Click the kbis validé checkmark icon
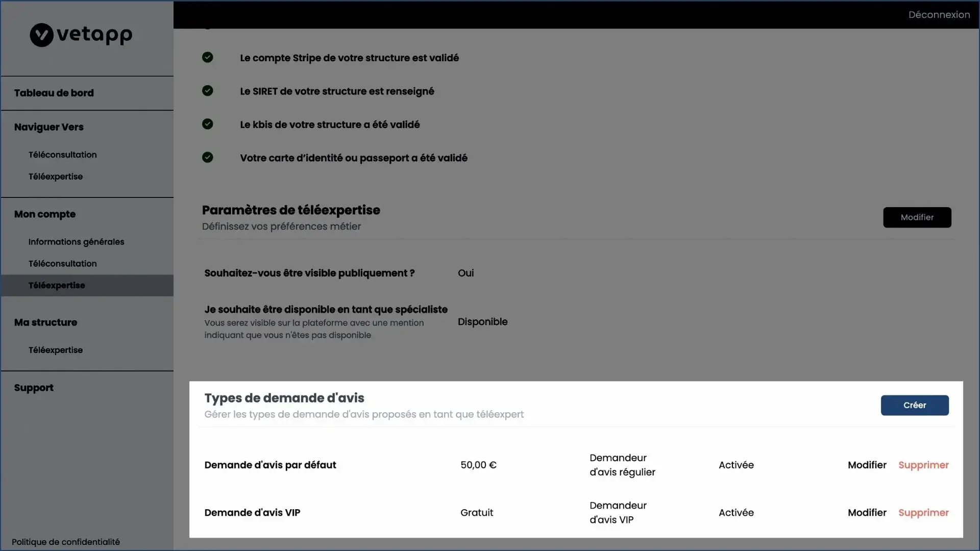This screenshot has height=551, width=980. pos(207,124)
